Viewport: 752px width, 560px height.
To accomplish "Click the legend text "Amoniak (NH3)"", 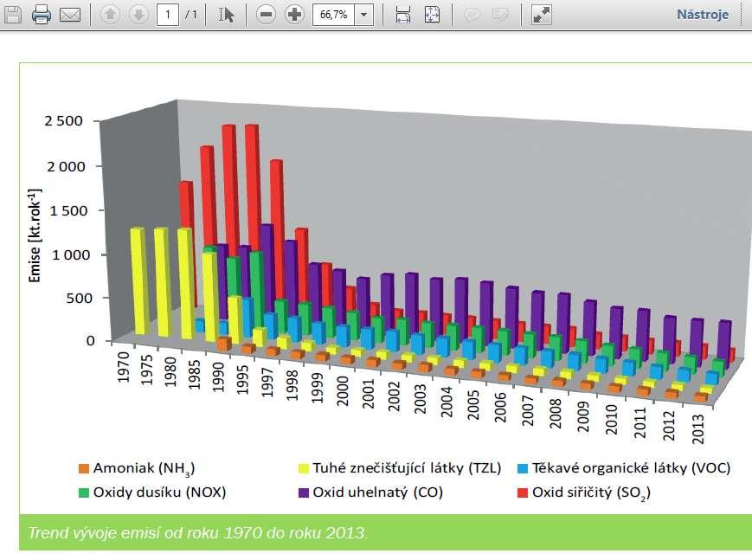I will click(x=144, y=469).
